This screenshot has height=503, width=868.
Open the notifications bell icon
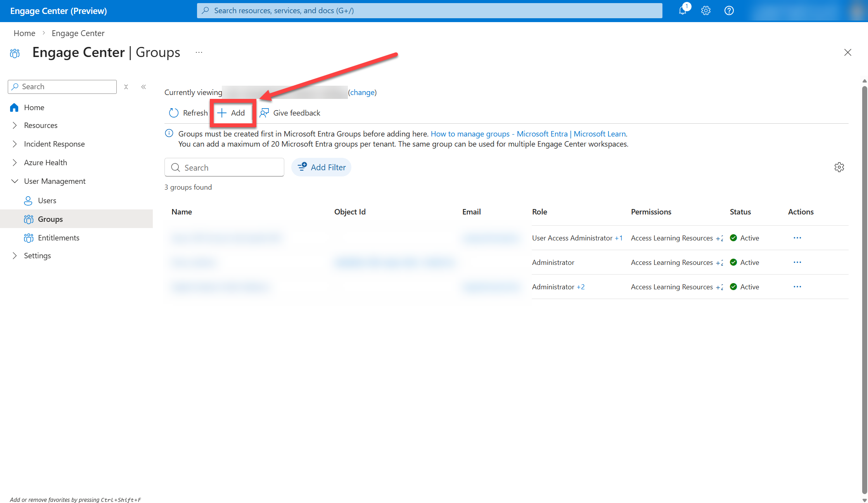(683, 10)
